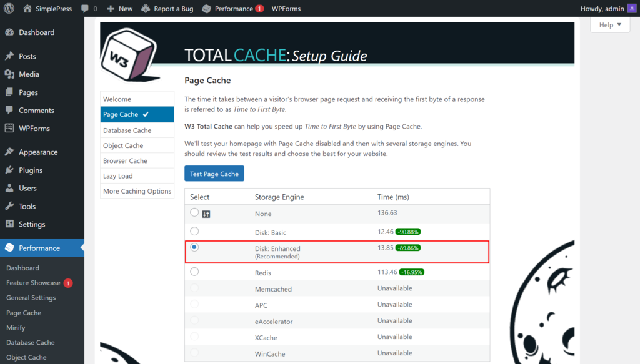Expand the Help dropdown

point(609,24)
